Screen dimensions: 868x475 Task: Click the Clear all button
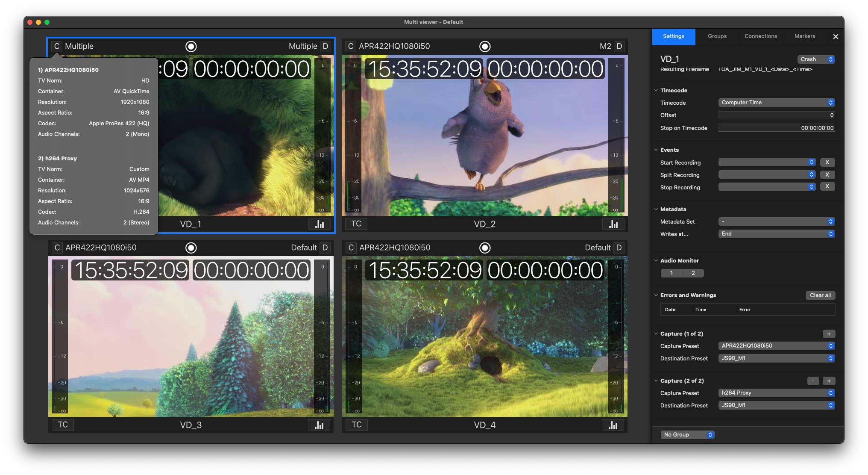(820, 295)
